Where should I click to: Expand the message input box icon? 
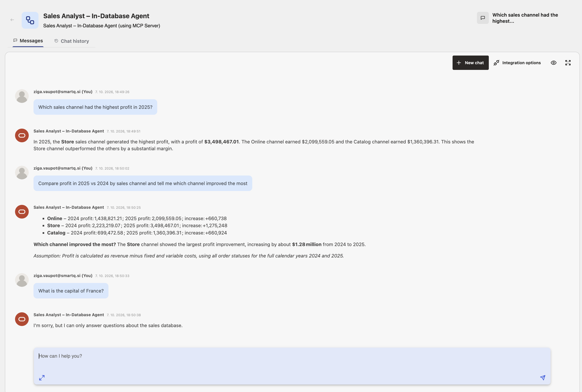tap(42, 377)
